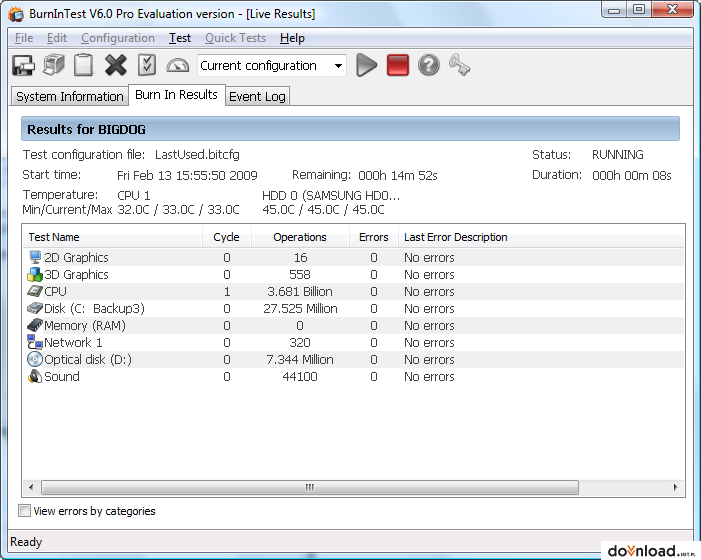The width and height of the screenshot is (701, 560).
Task: Open the Help menu
Action: (292, 38)
